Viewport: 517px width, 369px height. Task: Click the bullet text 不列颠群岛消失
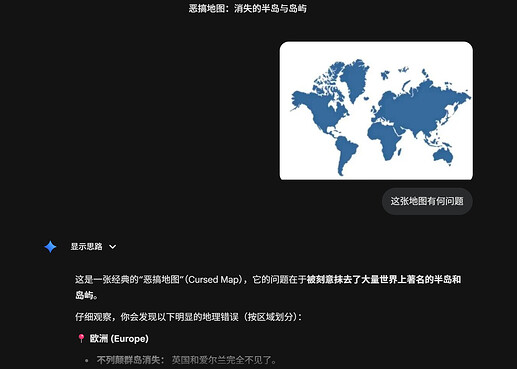coord(128,360)
